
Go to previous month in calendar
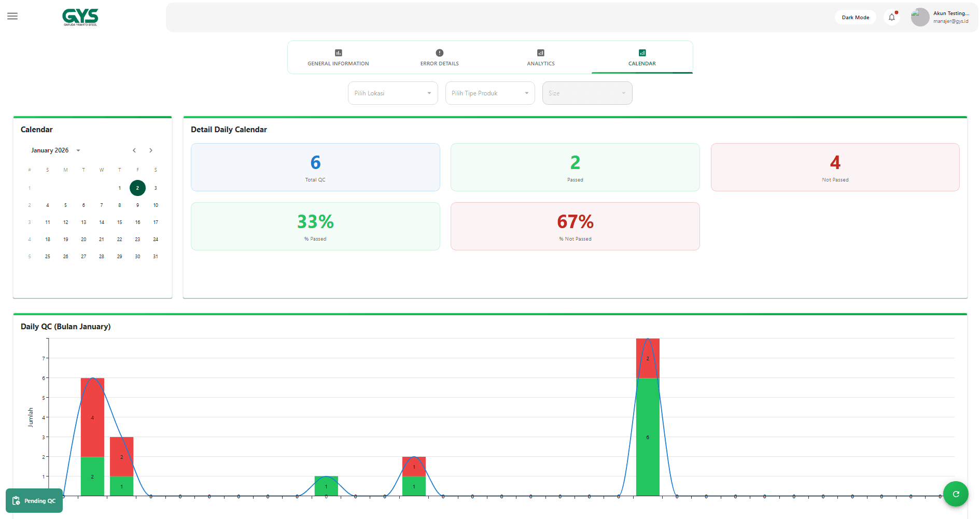pos(134,150)
